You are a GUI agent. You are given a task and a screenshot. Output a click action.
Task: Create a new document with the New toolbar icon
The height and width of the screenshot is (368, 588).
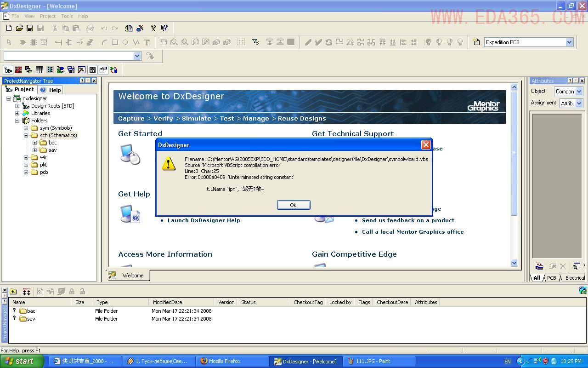9,28
